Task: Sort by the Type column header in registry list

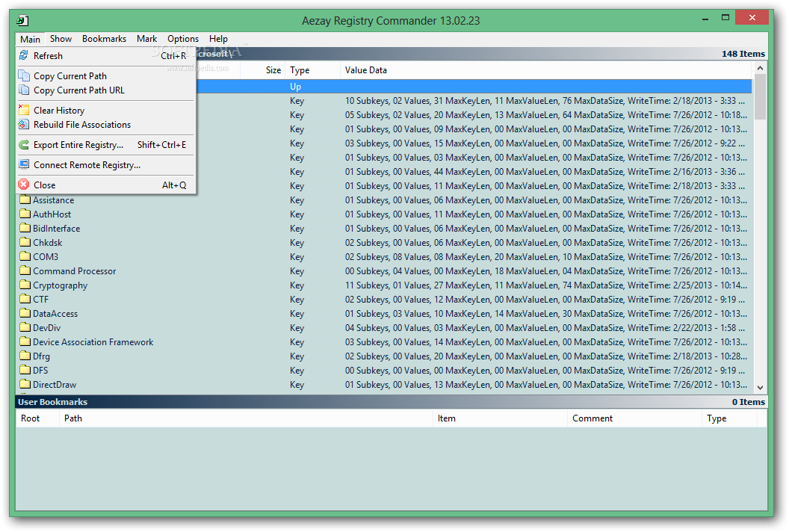Action: tap(312, 70)
